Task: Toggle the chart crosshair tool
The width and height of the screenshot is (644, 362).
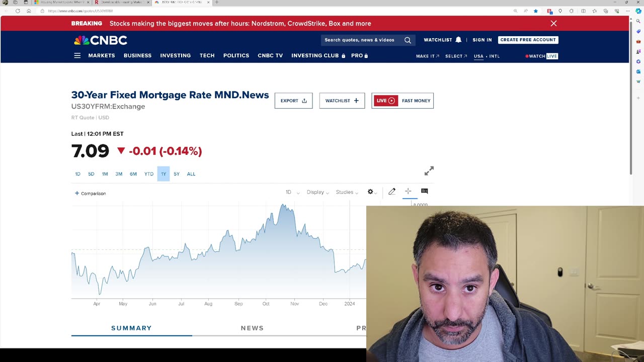Action: 408,191
